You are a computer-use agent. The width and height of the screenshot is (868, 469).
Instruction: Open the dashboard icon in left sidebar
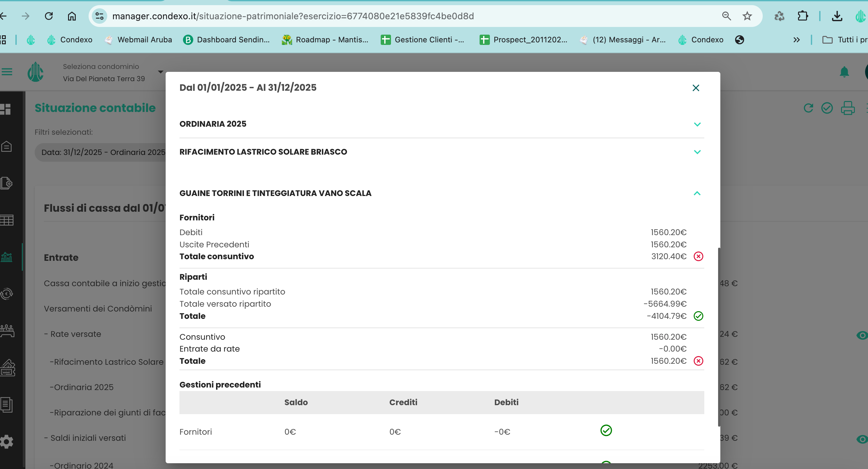[x=6, y=109]
